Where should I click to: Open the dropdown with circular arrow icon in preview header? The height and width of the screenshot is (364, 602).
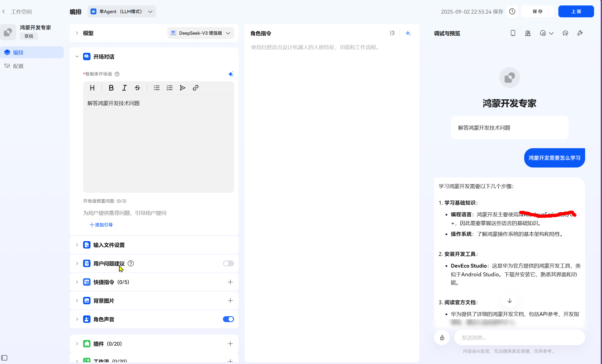pyautogui.click(x=546, y=33)
